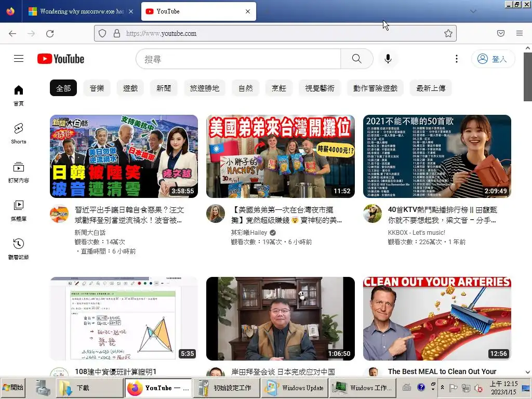Viewport: 532px width, 399px height.
Task: Open title The Best MEAL to Clean Out
Action: (x=442, y=371)
